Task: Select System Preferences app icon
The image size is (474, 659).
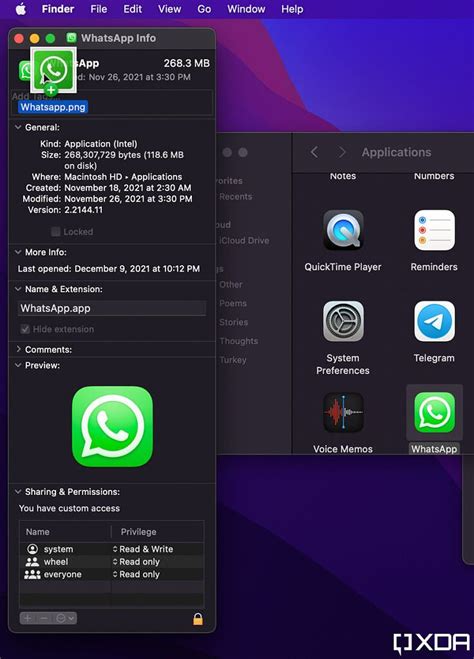Action: point(343,321)
